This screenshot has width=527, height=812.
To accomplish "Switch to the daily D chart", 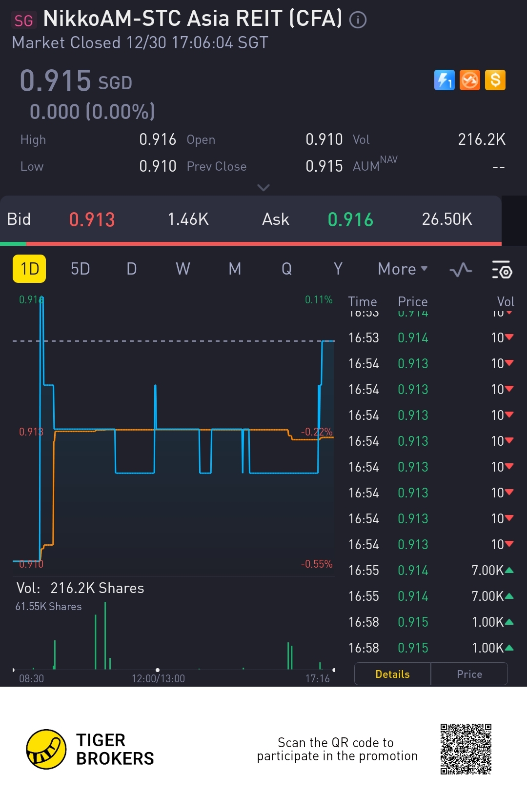I will click(132, 269).
